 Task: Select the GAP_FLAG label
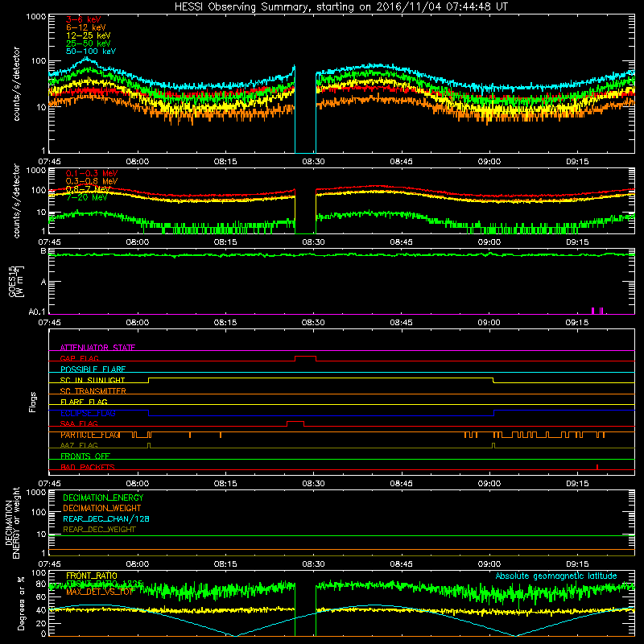point(80,358)
